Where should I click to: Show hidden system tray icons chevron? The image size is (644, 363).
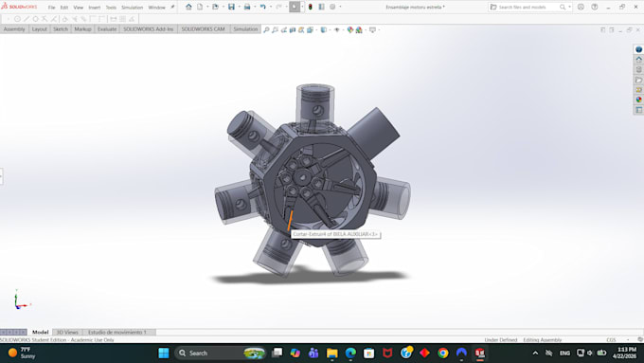pos(535,354)
